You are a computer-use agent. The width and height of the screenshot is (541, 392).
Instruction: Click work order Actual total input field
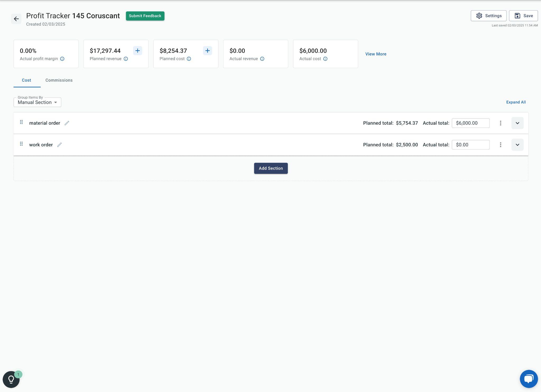[x=470, y=145]
